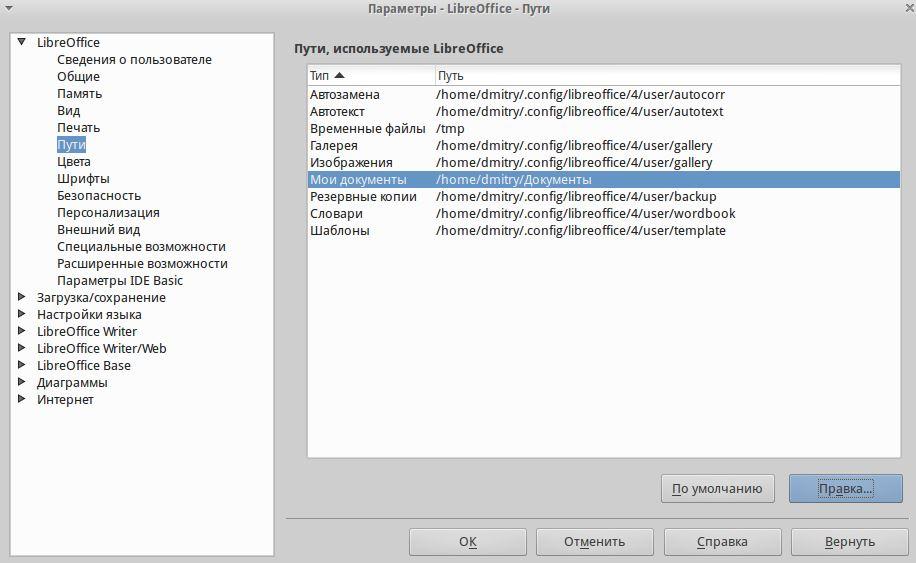Viewport: 916px width, 563px height.
Task: Select the Автотекст path row
Action: (x=603, y=111)
